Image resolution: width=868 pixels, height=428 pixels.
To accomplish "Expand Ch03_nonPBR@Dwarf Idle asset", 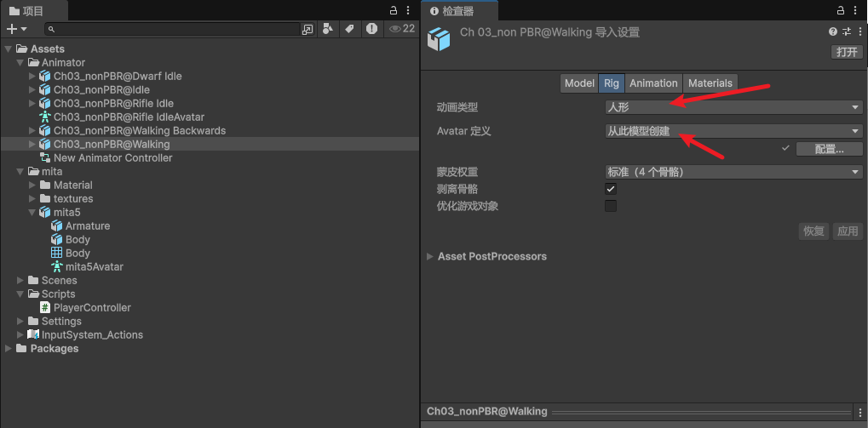I will tap(32, 76).
